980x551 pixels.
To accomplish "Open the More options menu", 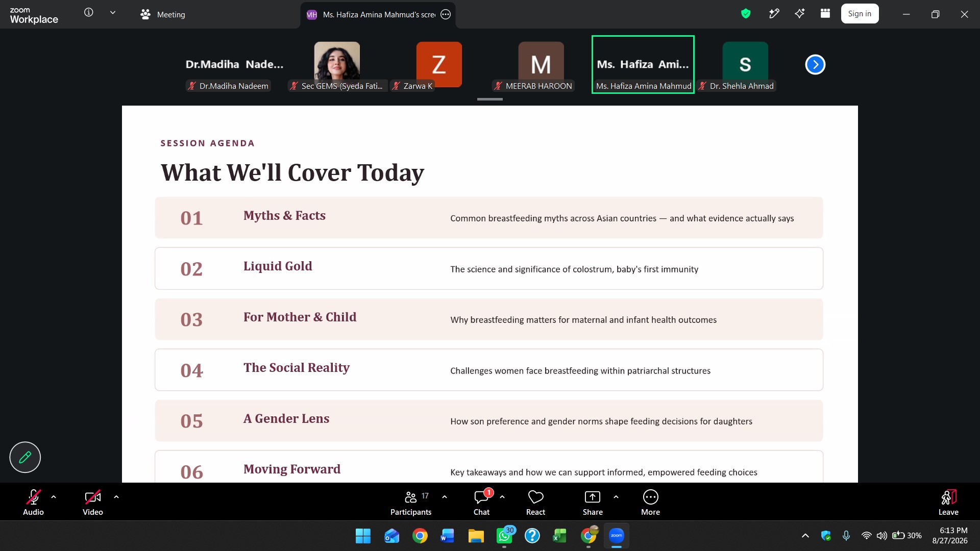I will click(x=650, y=503).
